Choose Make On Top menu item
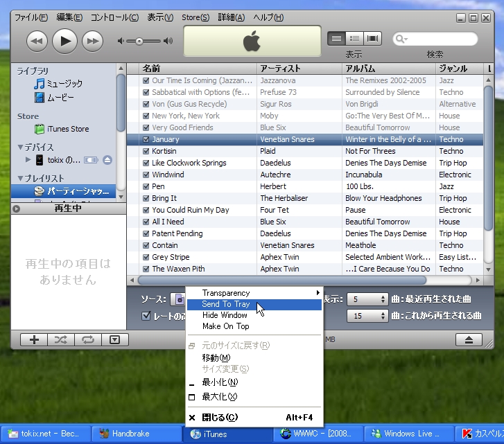This screenshot has width=504, height=444. [254, 326]
